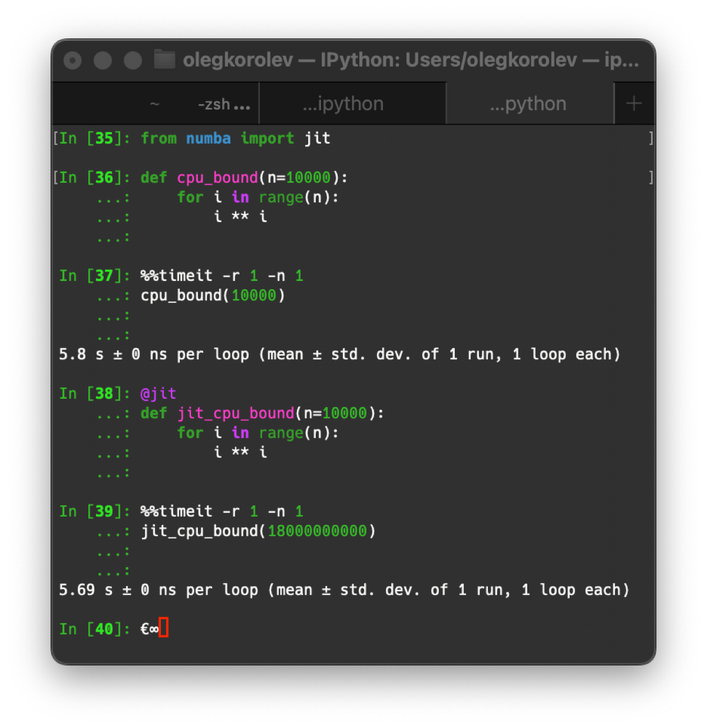The image size is (707, 728).
Task: Close the terminal window
Action: (x=72, y=60)
